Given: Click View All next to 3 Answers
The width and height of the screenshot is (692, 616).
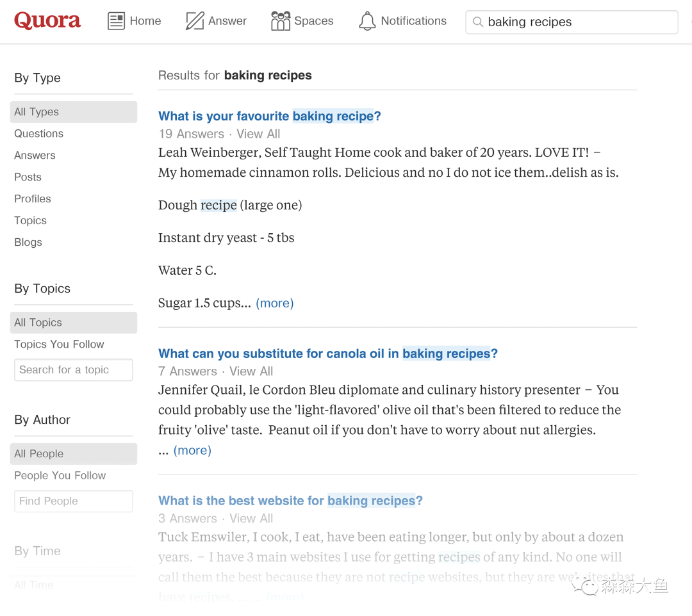Looking at the screenshot, I should click(x=251, y=519).
